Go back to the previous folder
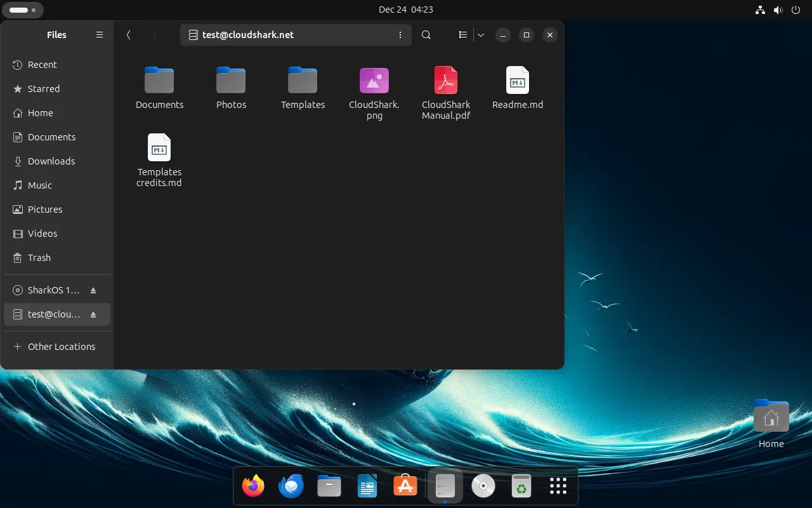The width and height of the screenshot is (812, 508). pyautogui.click(x=129, y=35)
